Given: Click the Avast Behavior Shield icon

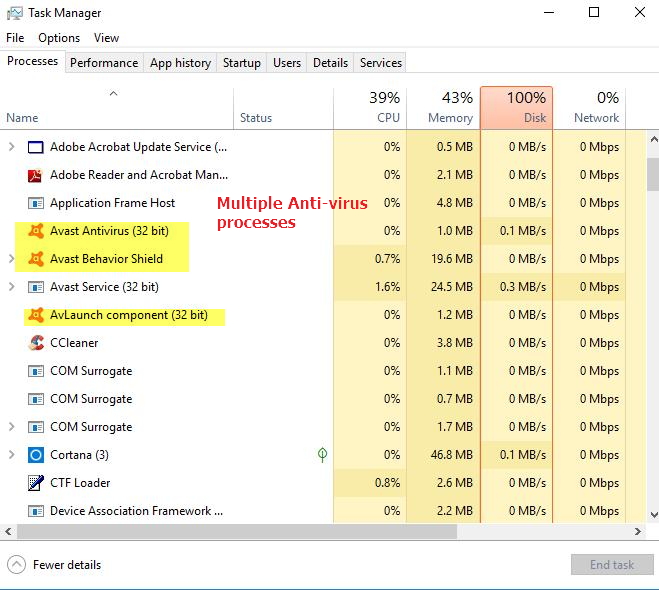Looking at the screenshot, I should click(35, 259).
